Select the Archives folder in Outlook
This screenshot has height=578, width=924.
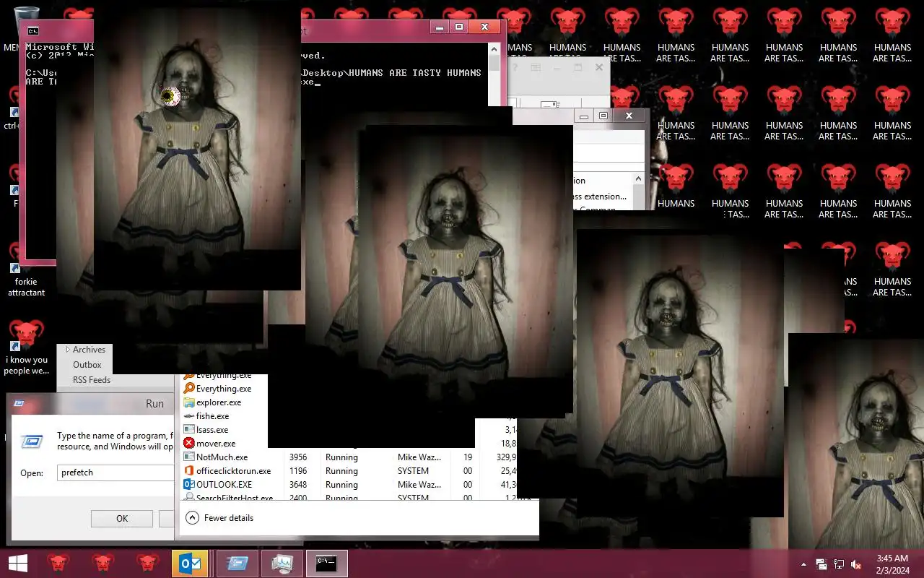click(89, 350)
